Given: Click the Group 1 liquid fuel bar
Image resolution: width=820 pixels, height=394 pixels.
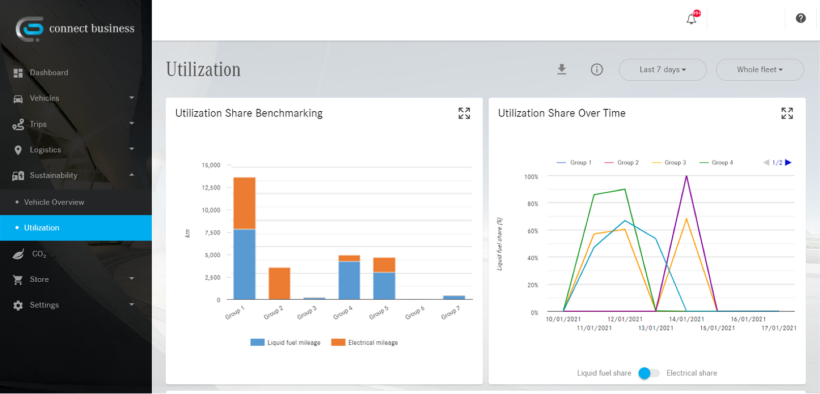Looking at the screenshot, I should (244, 264).
